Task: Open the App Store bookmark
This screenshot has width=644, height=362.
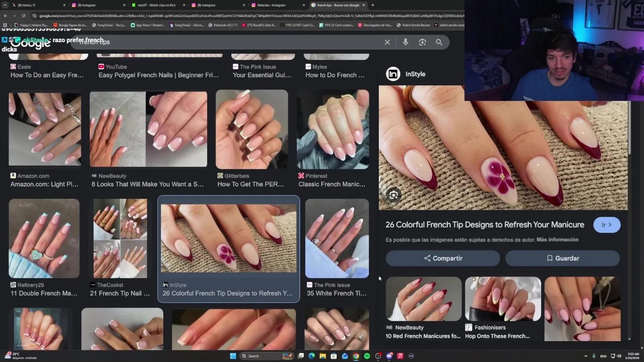Action: click(147, 25)
